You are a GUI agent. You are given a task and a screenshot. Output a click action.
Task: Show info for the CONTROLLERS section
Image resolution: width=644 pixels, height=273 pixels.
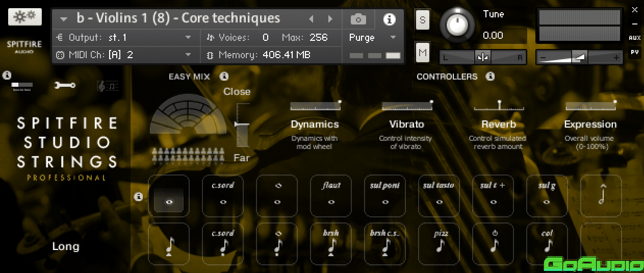tap(490, 77)
